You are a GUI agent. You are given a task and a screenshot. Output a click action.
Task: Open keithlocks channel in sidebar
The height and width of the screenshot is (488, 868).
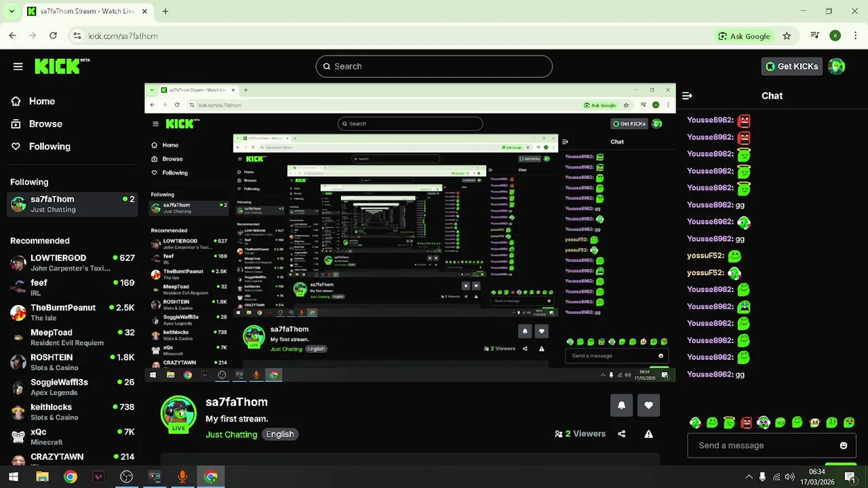73,412
